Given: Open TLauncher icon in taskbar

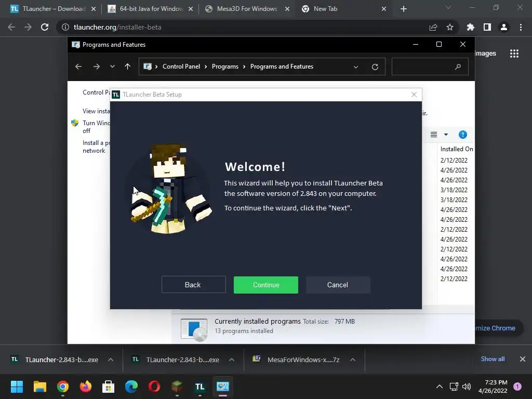Looking at the screenshot, I should tap(200, 387).
